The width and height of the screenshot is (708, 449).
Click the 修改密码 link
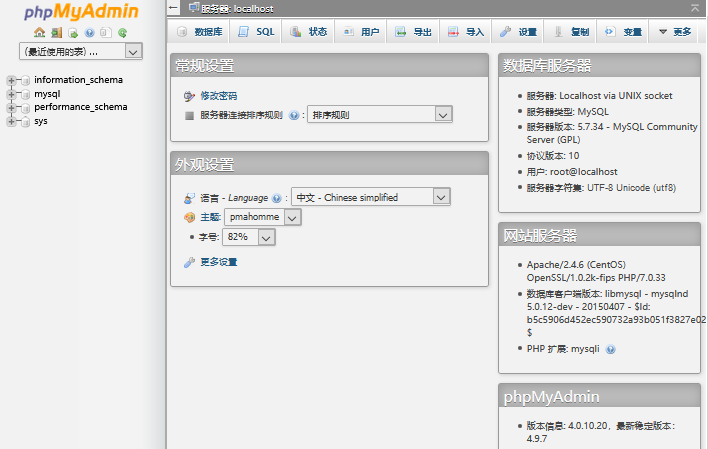click(x=219, y=96)
